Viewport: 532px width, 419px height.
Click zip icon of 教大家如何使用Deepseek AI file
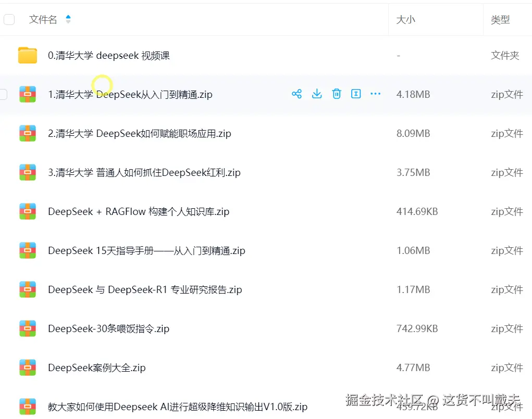(x=28, y=406)
